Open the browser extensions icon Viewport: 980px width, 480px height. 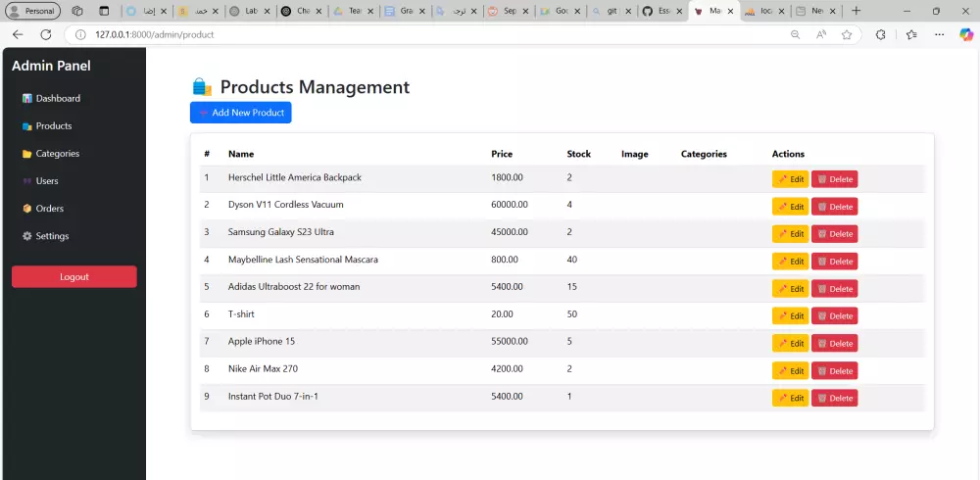880,34
